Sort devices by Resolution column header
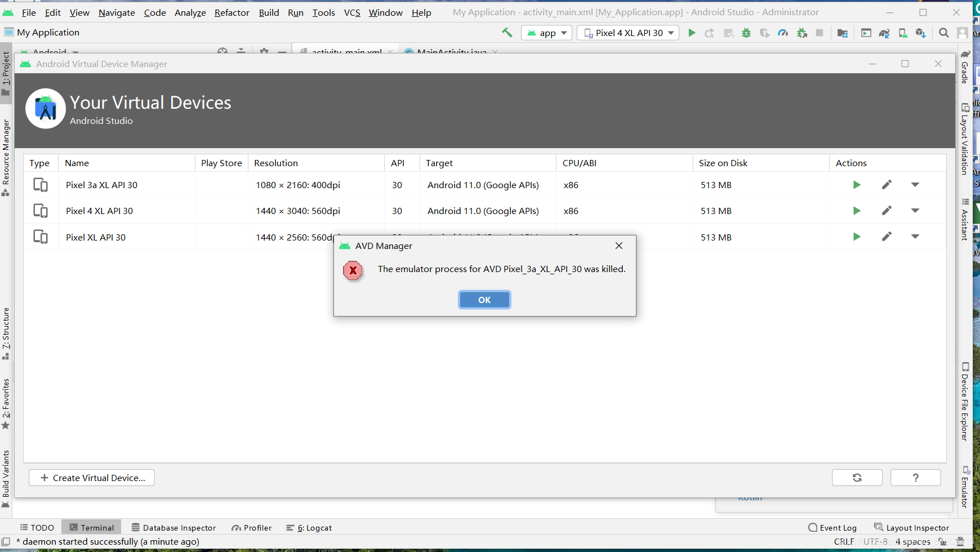The image size is (980, 552). point(316,163)
